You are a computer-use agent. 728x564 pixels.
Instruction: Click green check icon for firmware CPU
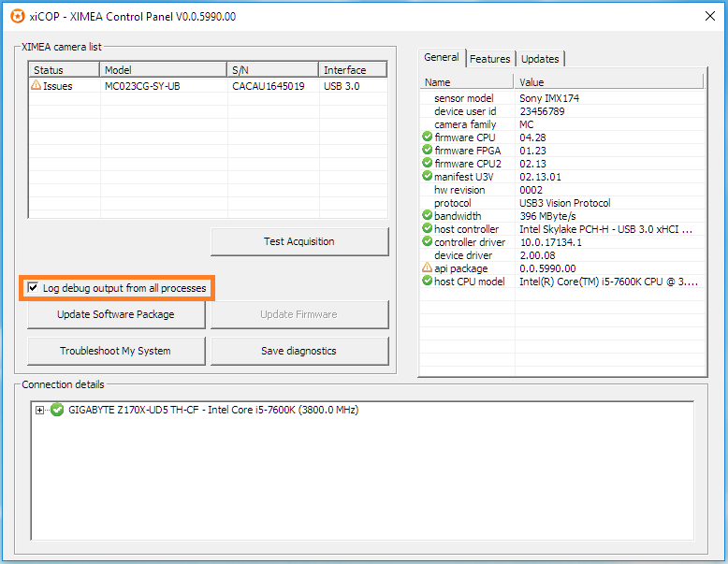(x=427, y=137)
